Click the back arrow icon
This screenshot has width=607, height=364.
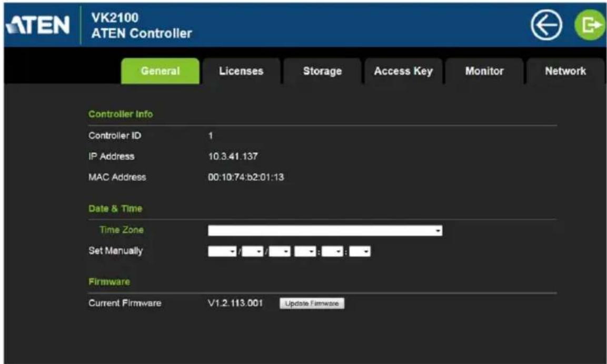click(546, 25)
